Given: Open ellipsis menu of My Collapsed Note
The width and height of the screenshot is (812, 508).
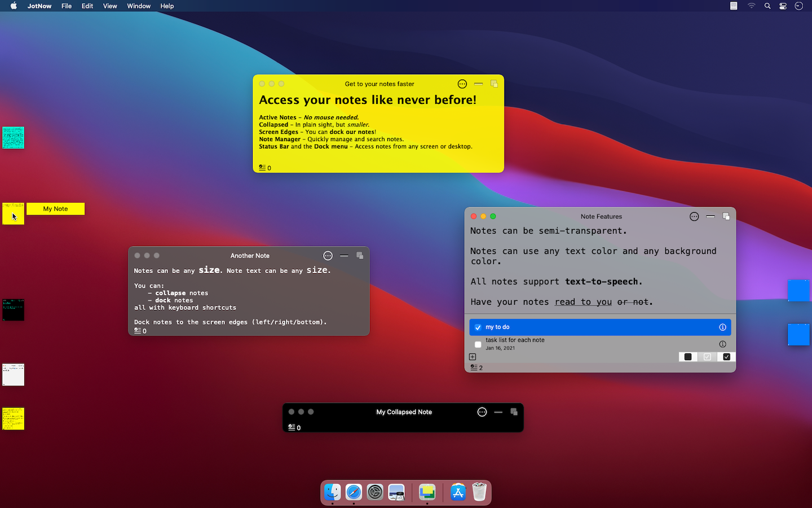Looking at the screenshot, I should point(482,412).
